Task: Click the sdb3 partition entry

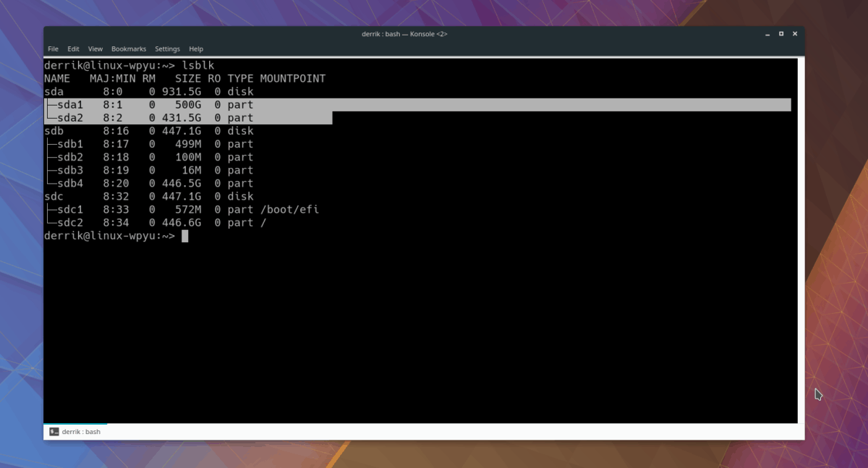Action: [70, 170]
